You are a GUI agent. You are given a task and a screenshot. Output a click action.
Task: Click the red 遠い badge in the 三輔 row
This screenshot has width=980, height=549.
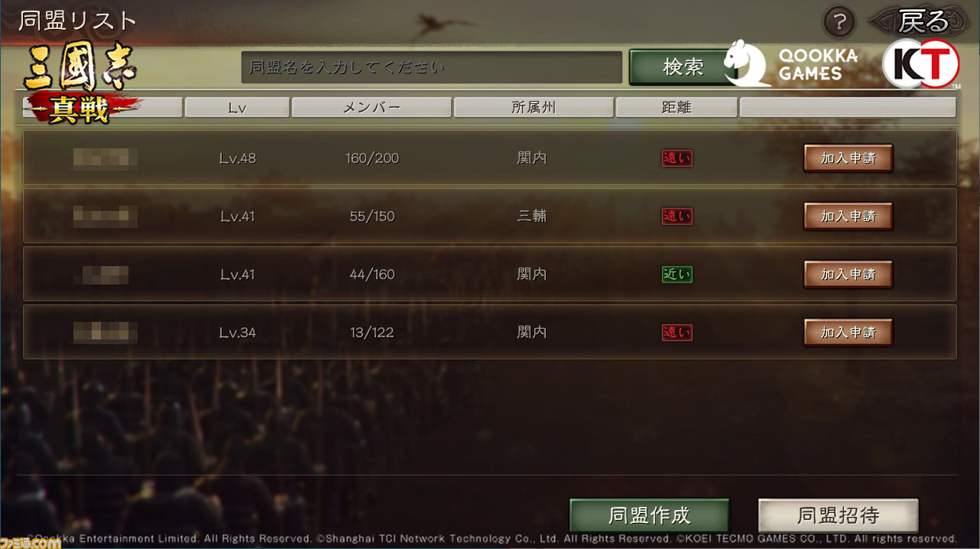[677, 217]
